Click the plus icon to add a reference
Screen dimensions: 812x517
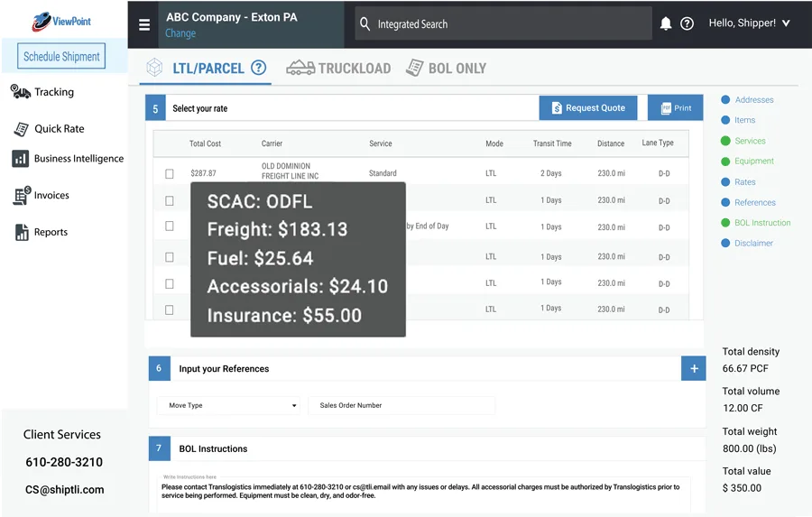click(x=694, y=368)
